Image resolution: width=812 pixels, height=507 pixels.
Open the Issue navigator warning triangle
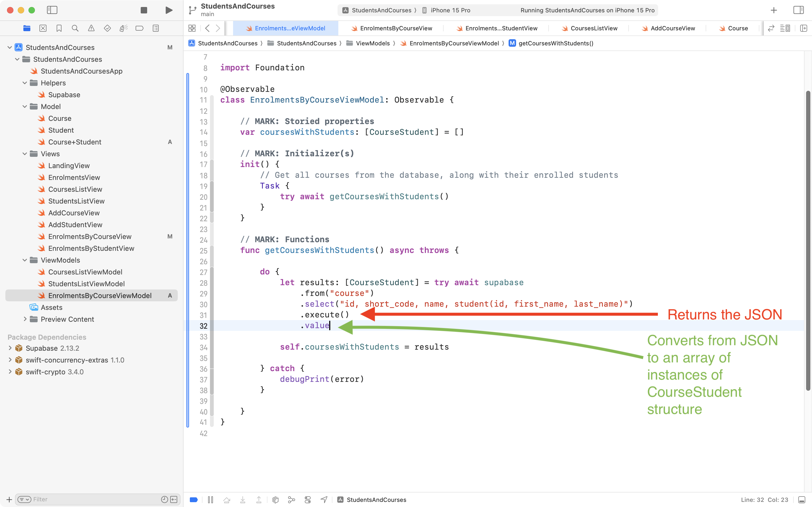click(91, 28)
